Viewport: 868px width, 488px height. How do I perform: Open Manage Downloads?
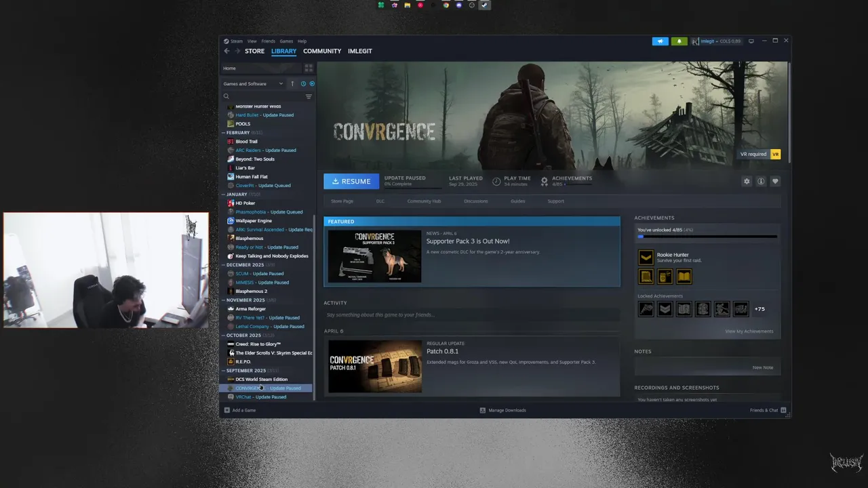502,410
